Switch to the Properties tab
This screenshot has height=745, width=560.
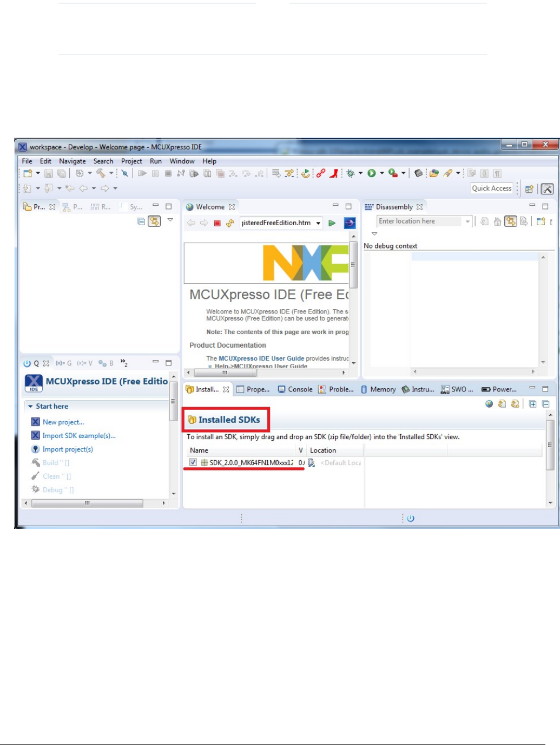253,389
